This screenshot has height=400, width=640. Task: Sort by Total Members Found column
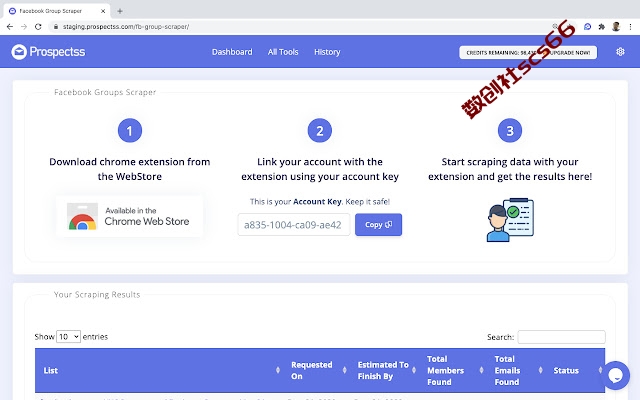[453, 370]
